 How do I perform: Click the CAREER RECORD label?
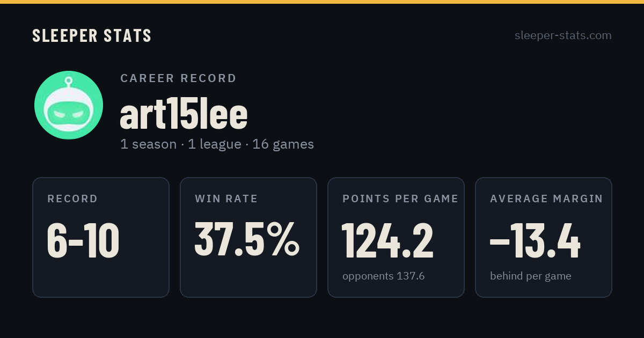pos(179,78)
